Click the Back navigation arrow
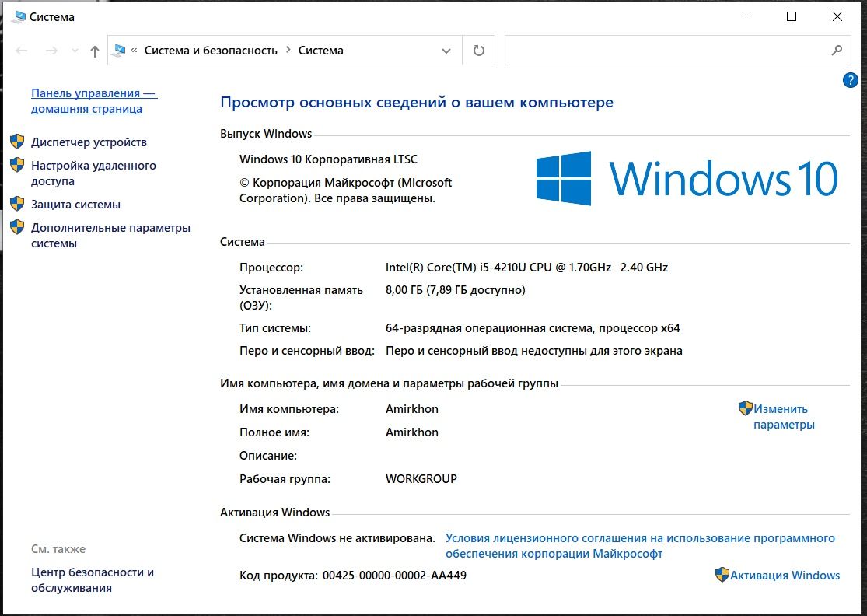The width and height of the screenshot is (867, 616). (22, 51)
